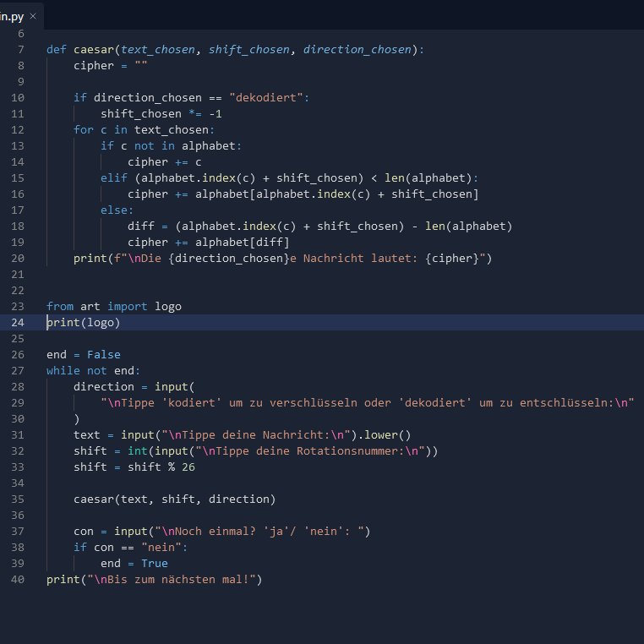Click the 'direction_chosen' parameter on line 7

357,50
